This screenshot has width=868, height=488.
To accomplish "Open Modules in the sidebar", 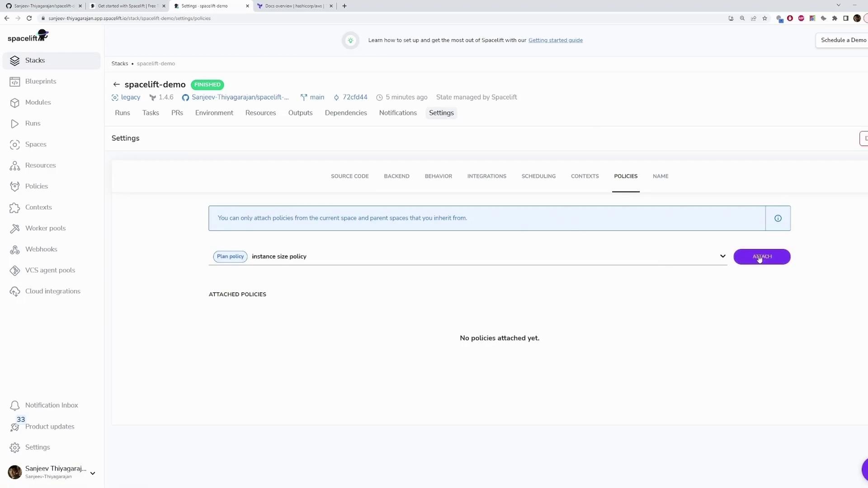I will pos(38,103).
